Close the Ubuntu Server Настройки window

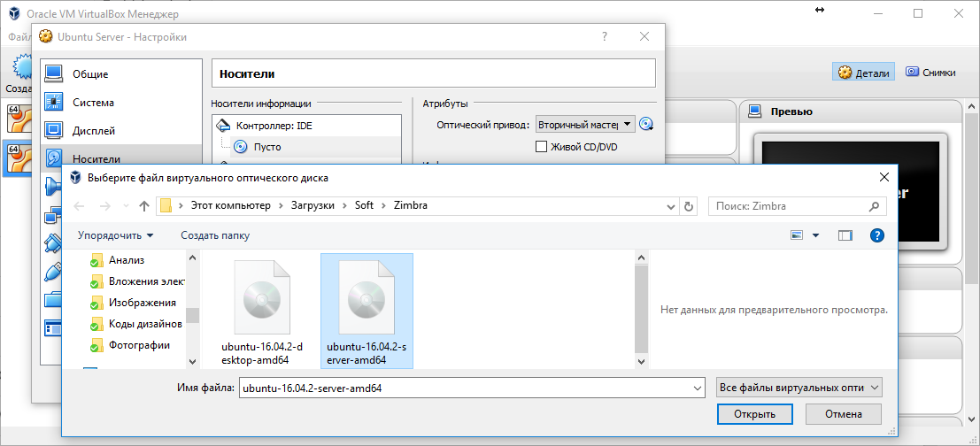click(644, 37)
